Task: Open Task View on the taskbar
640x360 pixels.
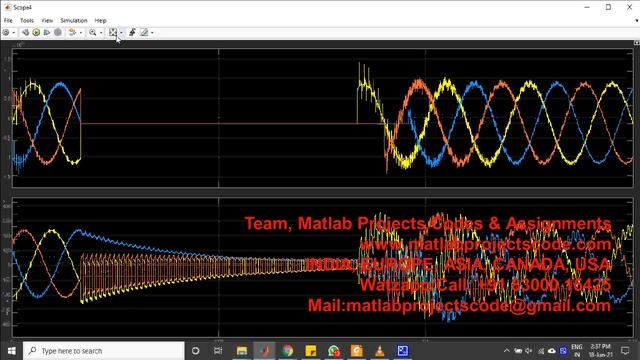Action: pos(218,351)
